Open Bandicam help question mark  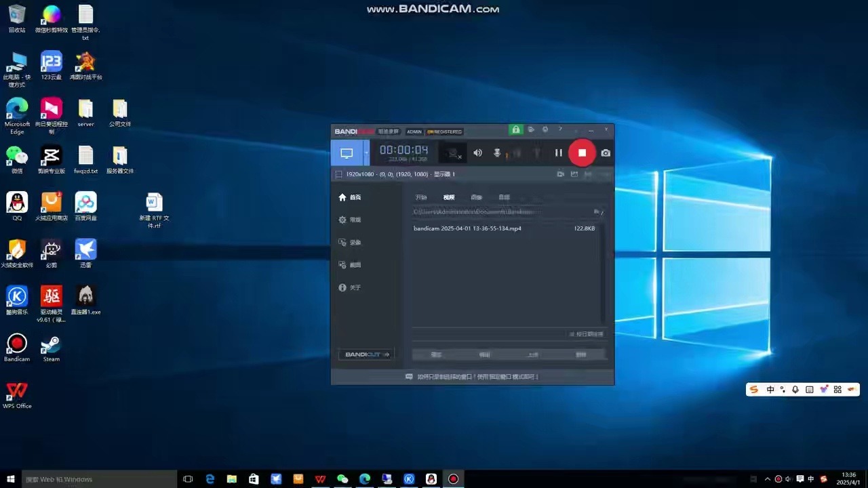pos(560,129)
